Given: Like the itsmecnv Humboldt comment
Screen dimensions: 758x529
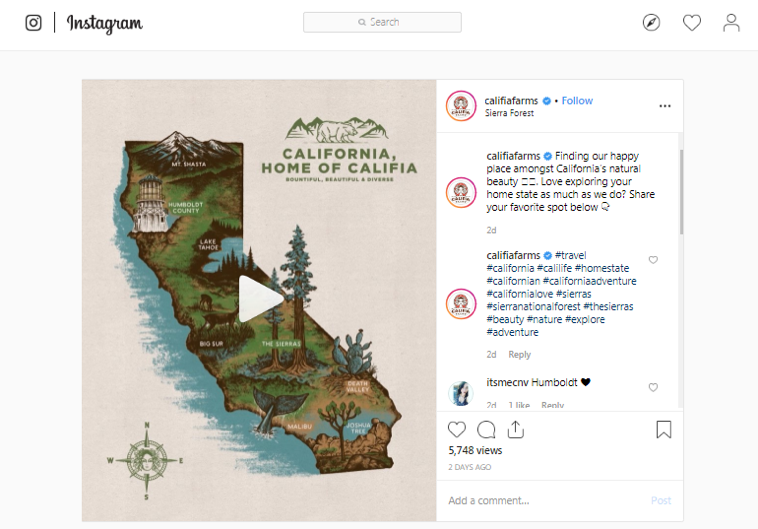Looking at the screenshot, I should tap(653, 387).
